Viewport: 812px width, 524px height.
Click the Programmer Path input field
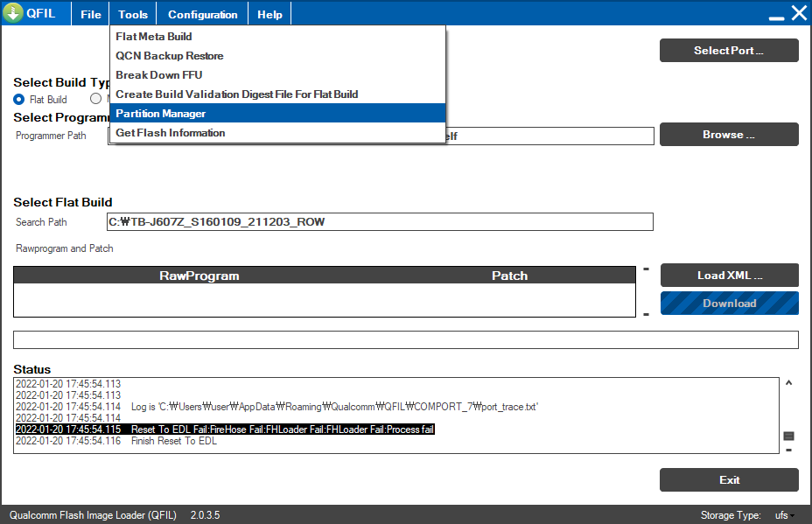(x=549, y=136)
